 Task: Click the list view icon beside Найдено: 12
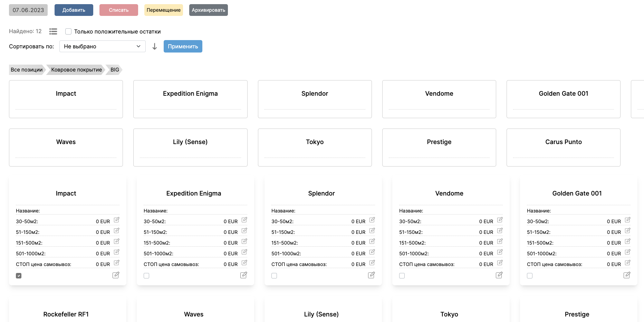pyautogui.click(x=53, y=31)
